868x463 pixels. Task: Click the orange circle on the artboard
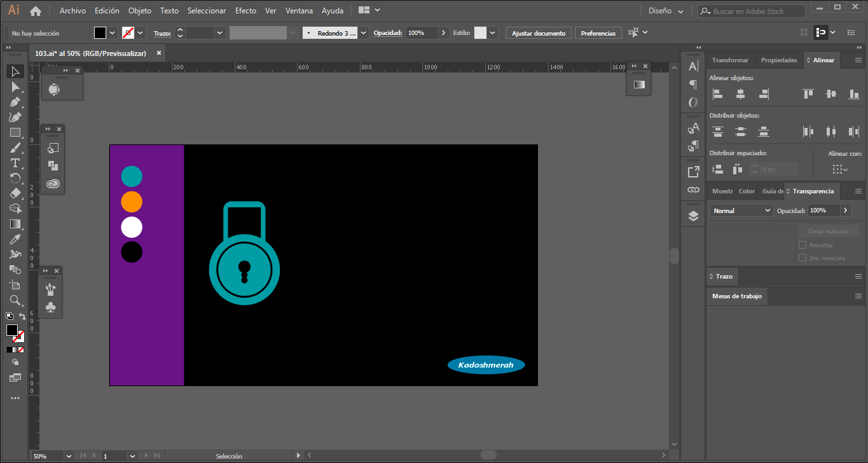pyautogui.click(x=132, y=202)
